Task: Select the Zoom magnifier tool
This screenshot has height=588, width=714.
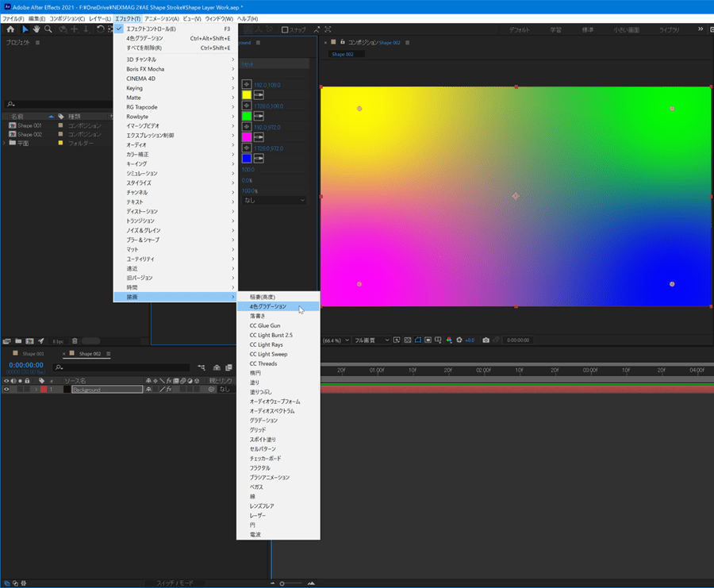Action: pyautogui.click(x=48, y=29)
